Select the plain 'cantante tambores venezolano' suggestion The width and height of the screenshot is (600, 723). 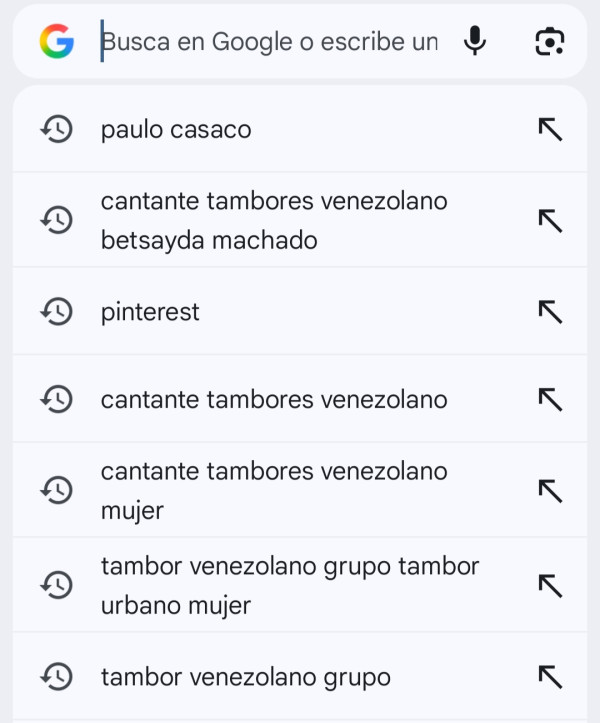point(274,400)
